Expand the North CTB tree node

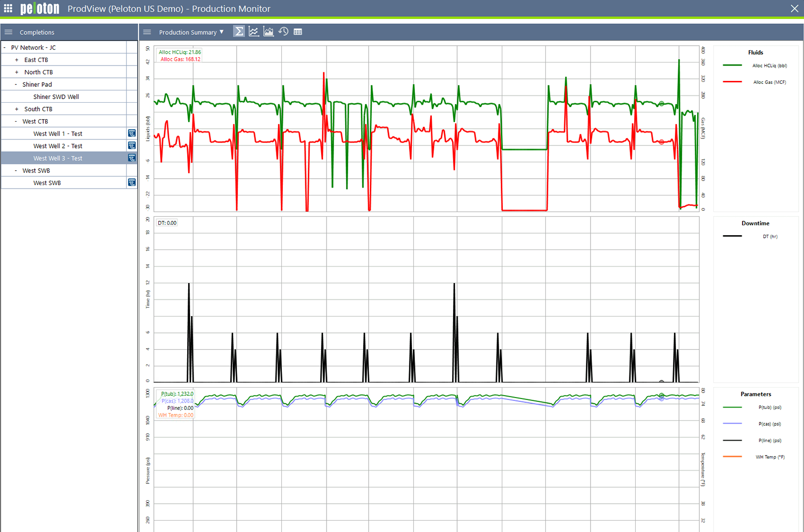coord(16,72)
